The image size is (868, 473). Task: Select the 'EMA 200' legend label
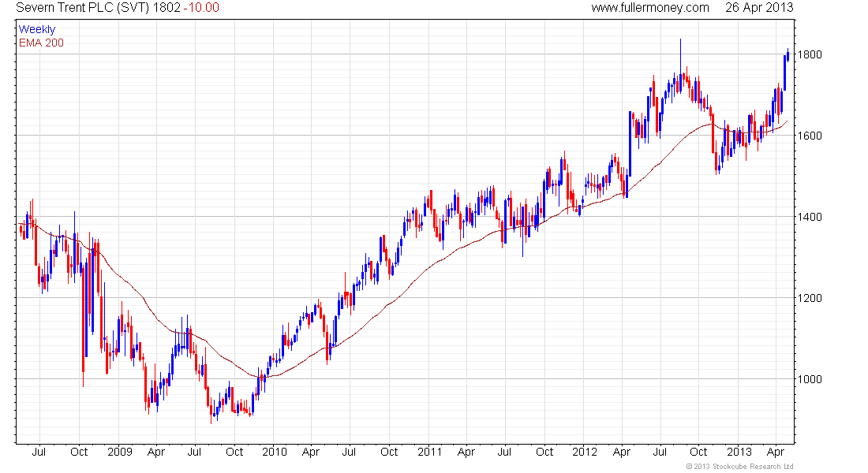tap(42, 43)
